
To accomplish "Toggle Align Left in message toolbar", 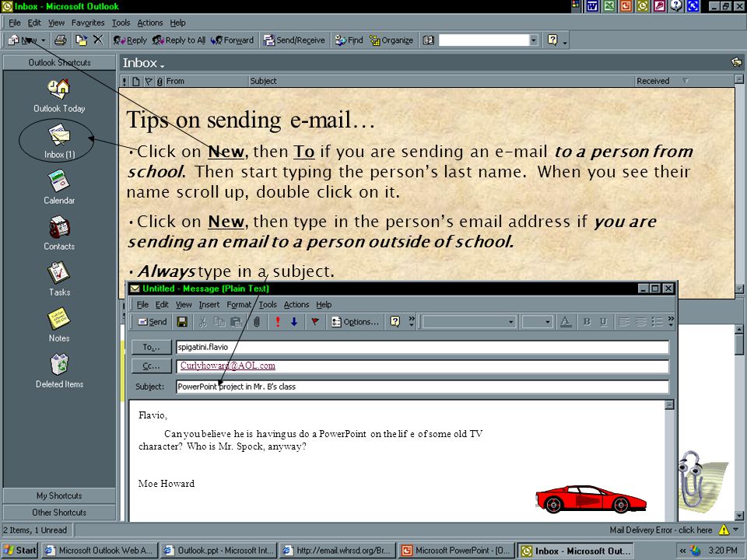I will (x=623, y=322).
